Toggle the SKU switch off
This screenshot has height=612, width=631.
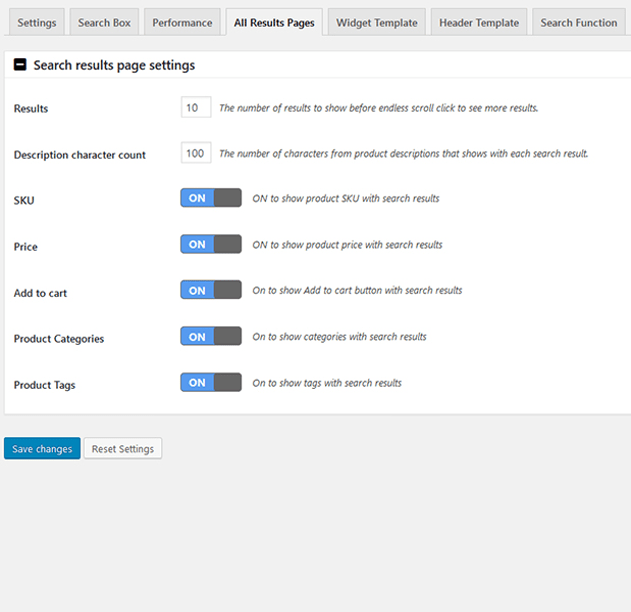click(211, 198)
